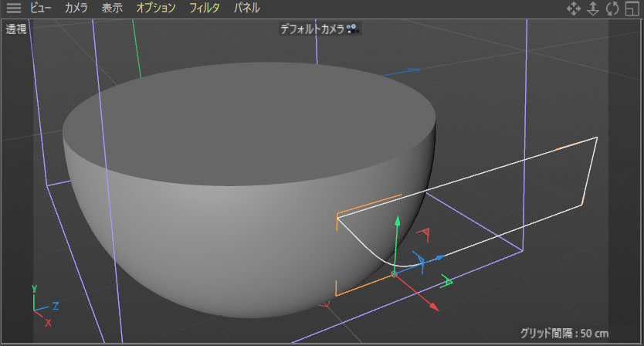Expand the フィルタ dropdown menu
644x346 pixels.
coord(205,8)
